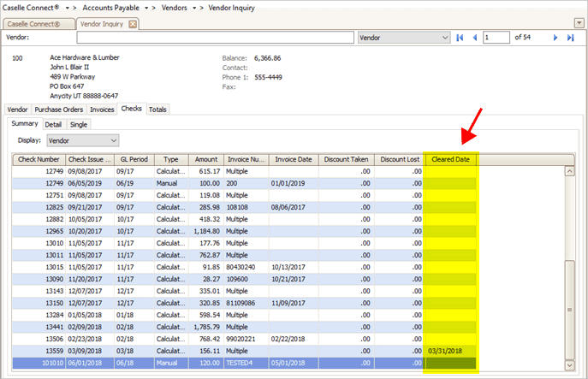Image resolution: width=588 pixels, height=379 pixels.
Task: Click invoice date 11/09/2017 cell
Action: [294, 303]
